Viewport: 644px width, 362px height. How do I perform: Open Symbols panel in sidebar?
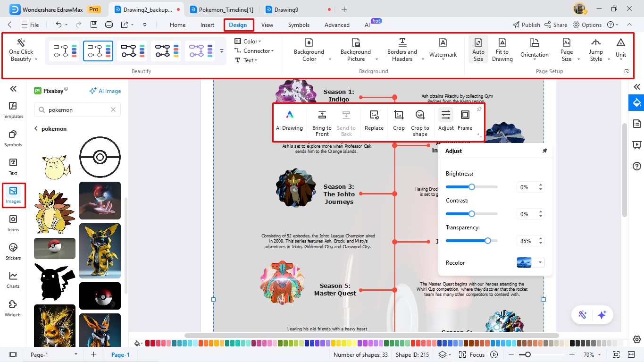click(13, 138)
